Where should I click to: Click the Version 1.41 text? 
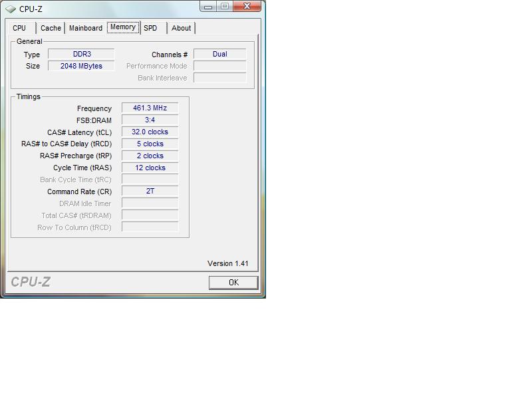228,263
